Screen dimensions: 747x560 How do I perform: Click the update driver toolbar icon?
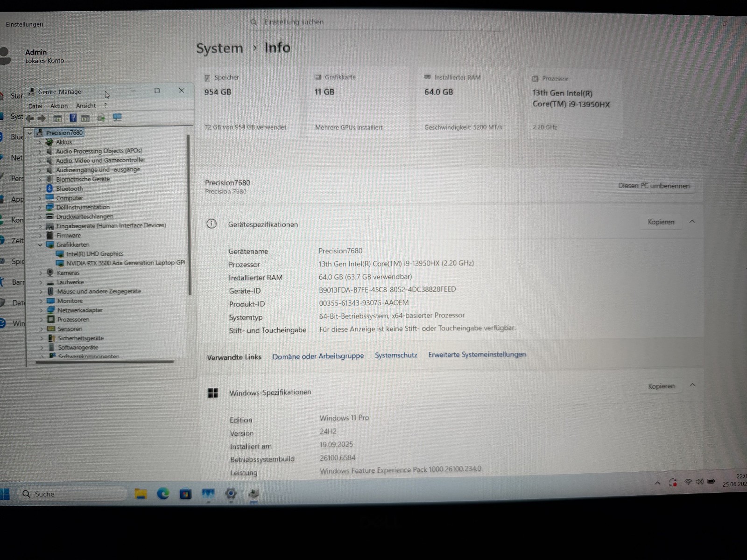(101, 118)
